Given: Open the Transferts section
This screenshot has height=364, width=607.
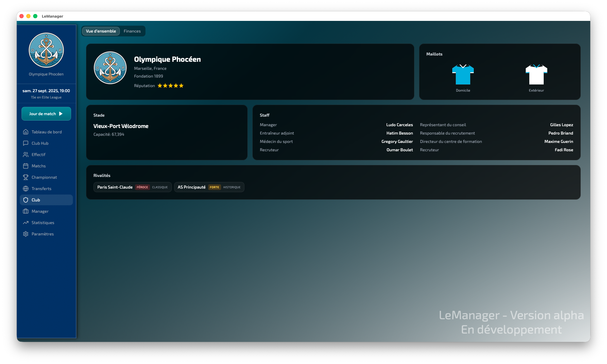Looking at the screenshot, I should [46, 189].
